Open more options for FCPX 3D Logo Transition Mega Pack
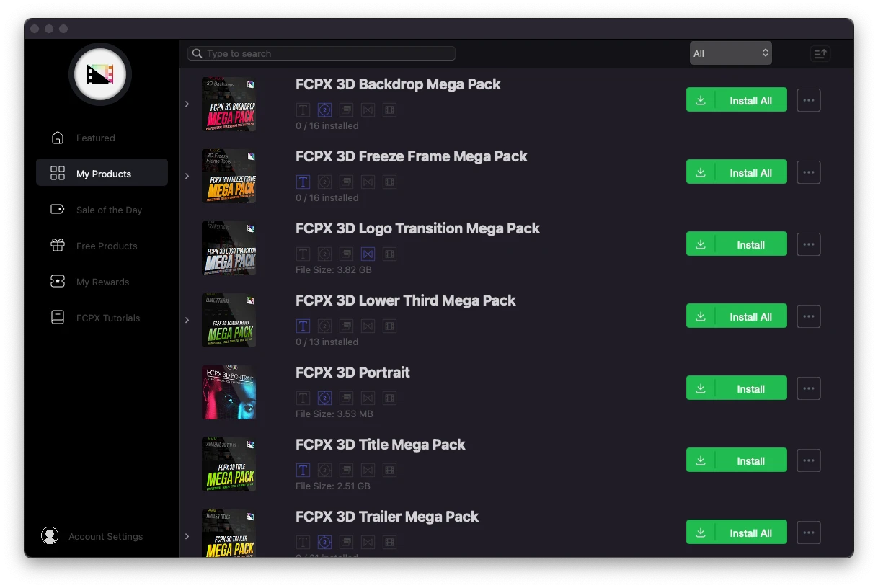Viewport: 878px width, 588px height. tap(809, 244)
